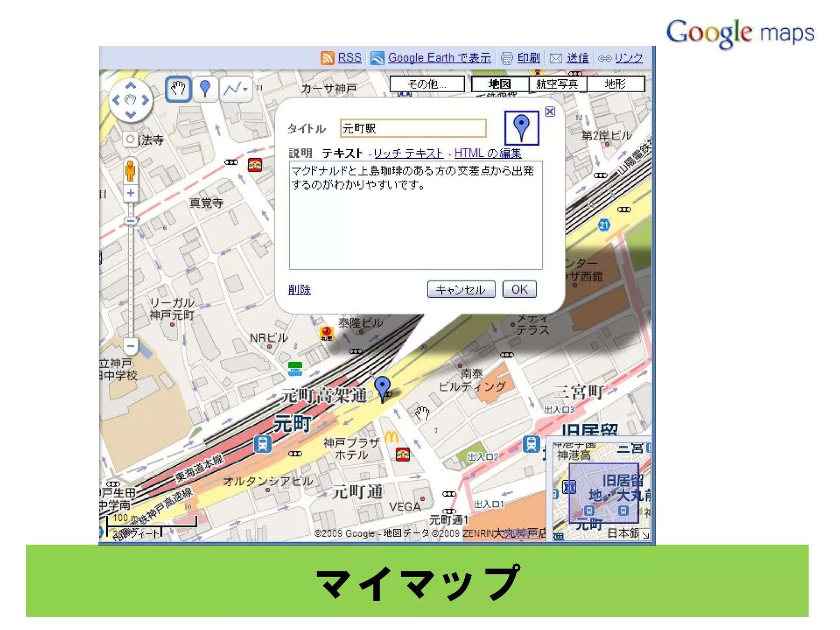Click the Seven-Eleven icon near 真覚寺
840x630 pixels.
click(255, 165)
